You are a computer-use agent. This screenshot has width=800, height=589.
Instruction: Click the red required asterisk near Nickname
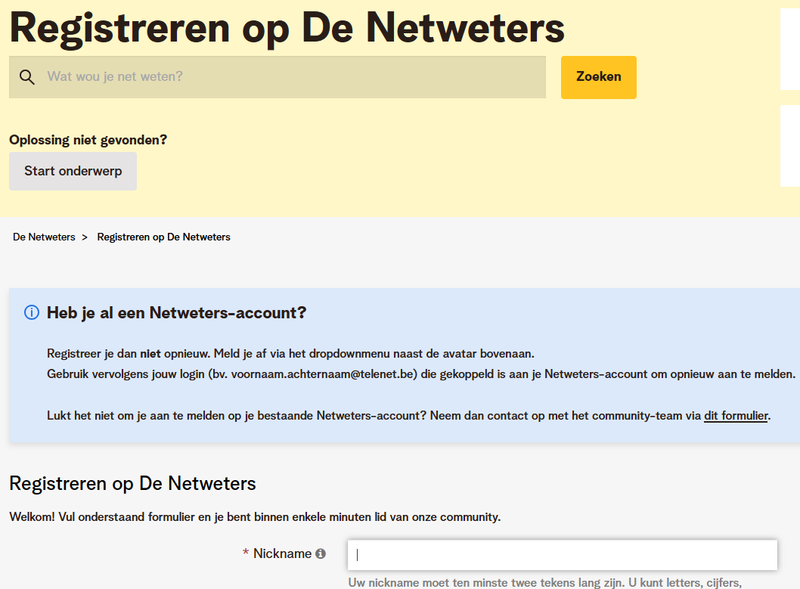click(246, 554)
